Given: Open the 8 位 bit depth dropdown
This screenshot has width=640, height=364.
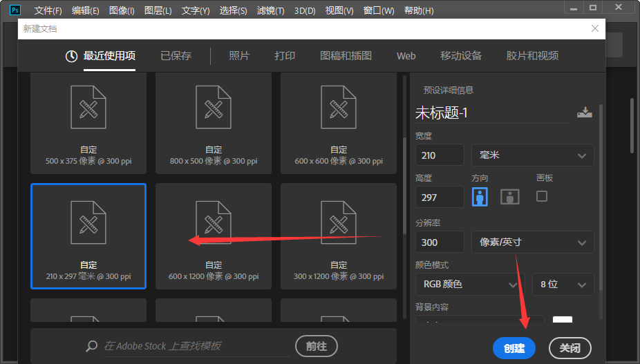Looking at the screenshot, I should pyautogui.click(x=563, y=284).
